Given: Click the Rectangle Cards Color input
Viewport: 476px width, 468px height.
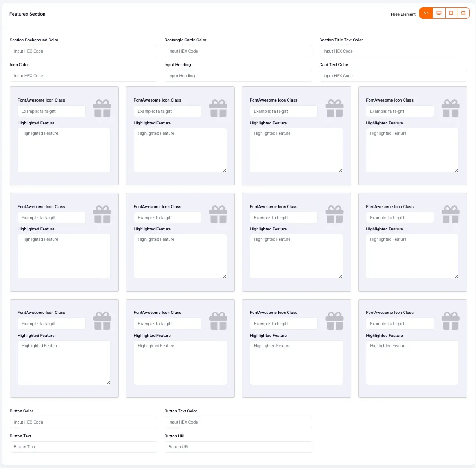Looking at the screenshot, I should coord(238,51).
